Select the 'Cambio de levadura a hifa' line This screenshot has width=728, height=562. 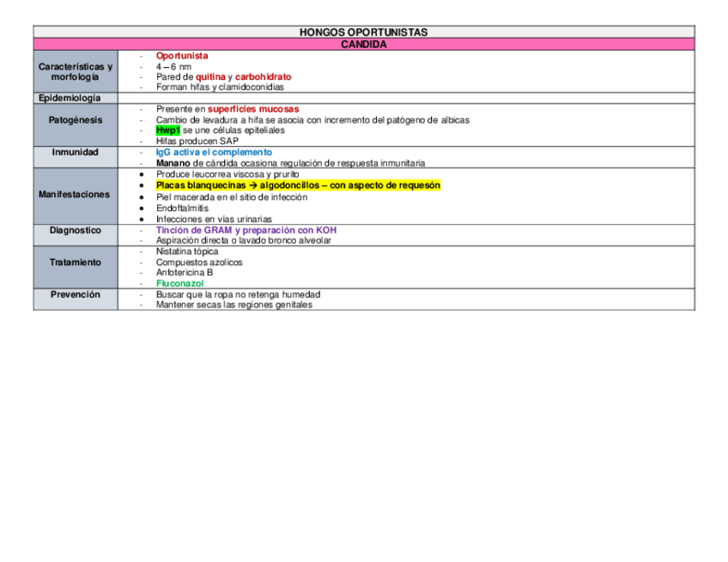tap(312, 120)
